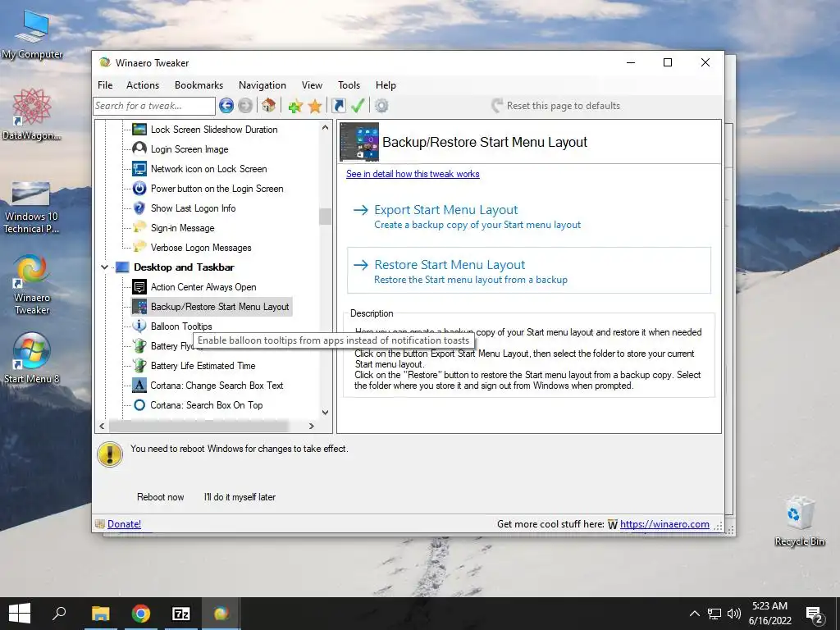Open File Explorer from the taskbar

(x=100, y=614)
